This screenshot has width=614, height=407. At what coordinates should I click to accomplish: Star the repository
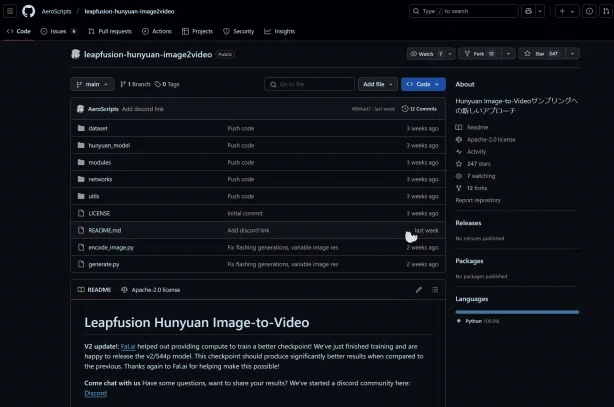pyautogui.click(x=542, y=54)
